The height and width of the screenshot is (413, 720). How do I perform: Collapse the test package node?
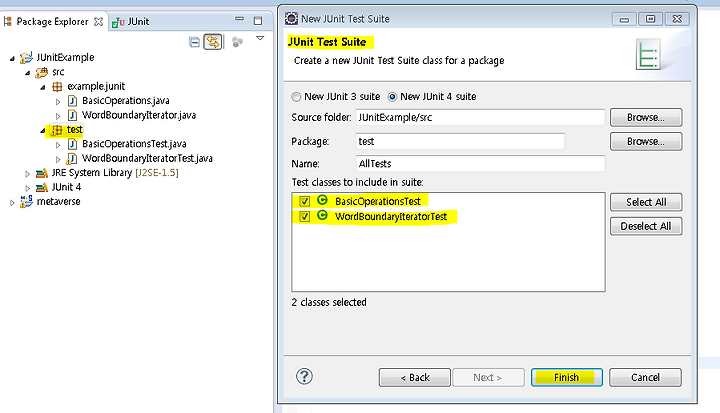click(x=43, y=130)
